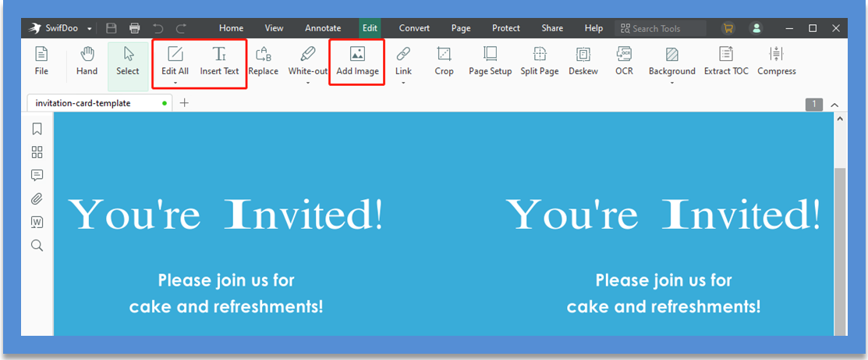Open the Page tab
The image size is (868, 360).
point(461,28)
